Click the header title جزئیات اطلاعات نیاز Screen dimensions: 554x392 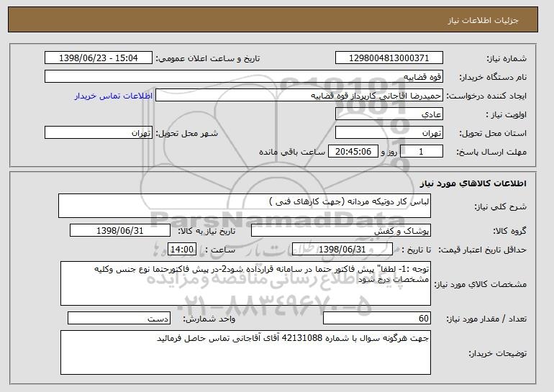click(x=483, y=20)
